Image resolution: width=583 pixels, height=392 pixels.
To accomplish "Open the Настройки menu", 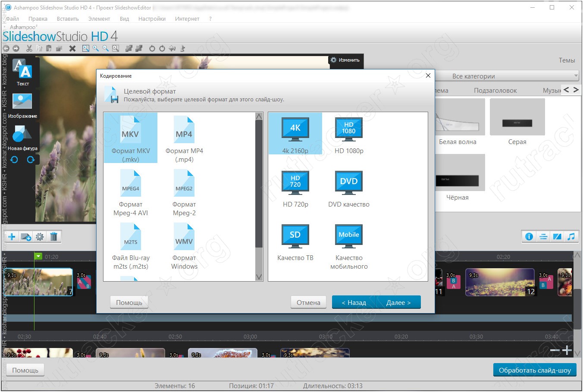I will point(152,19).
